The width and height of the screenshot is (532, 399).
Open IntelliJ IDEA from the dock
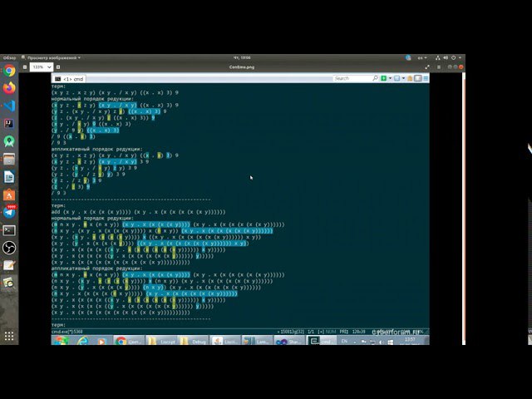(9, 124)
